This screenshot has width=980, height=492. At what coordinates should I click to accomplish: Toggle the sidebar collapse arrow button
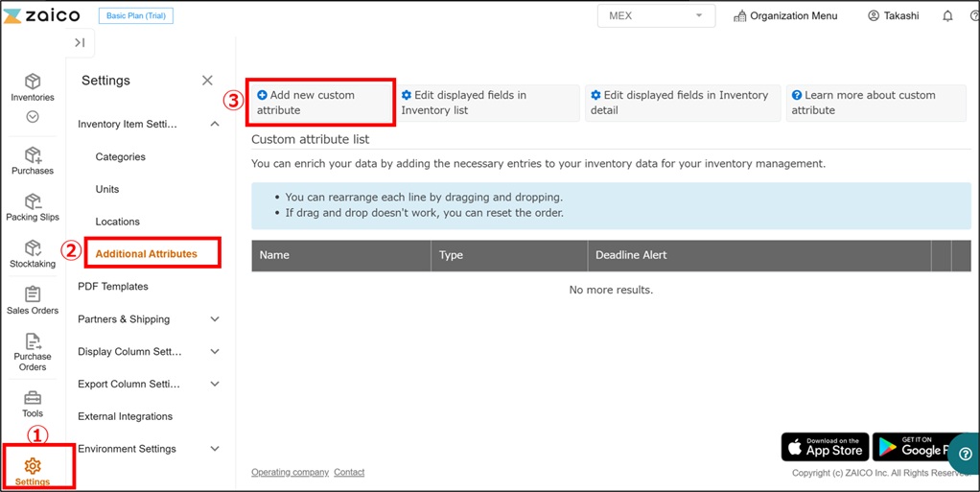click(80, 42)
